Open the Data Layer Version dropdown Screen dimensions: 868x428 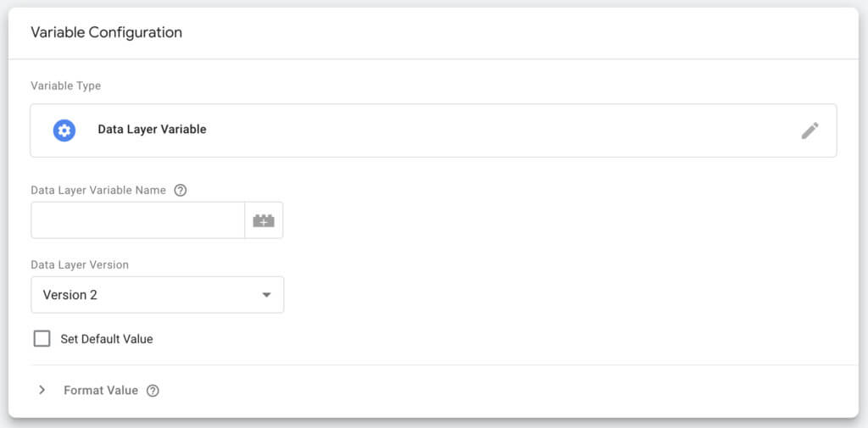157,295
